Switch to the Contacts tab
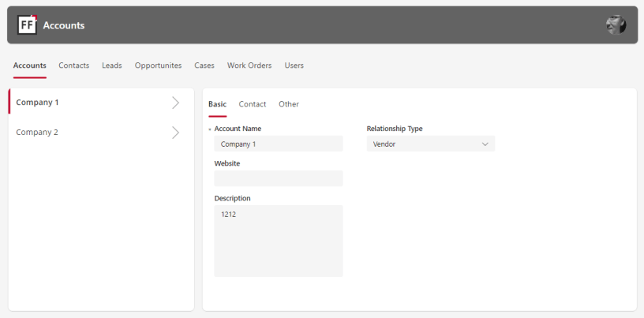Screen dimensions: 644x318 (74, 65)
